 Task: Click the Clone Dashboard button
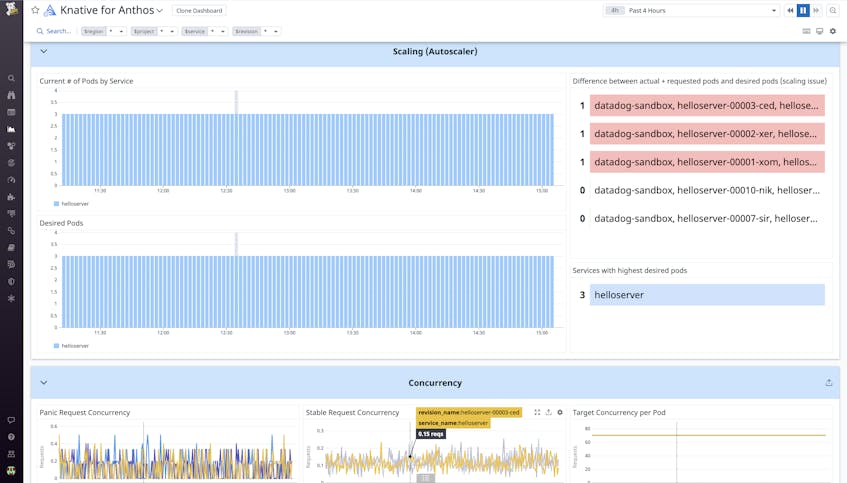(199, 10)
